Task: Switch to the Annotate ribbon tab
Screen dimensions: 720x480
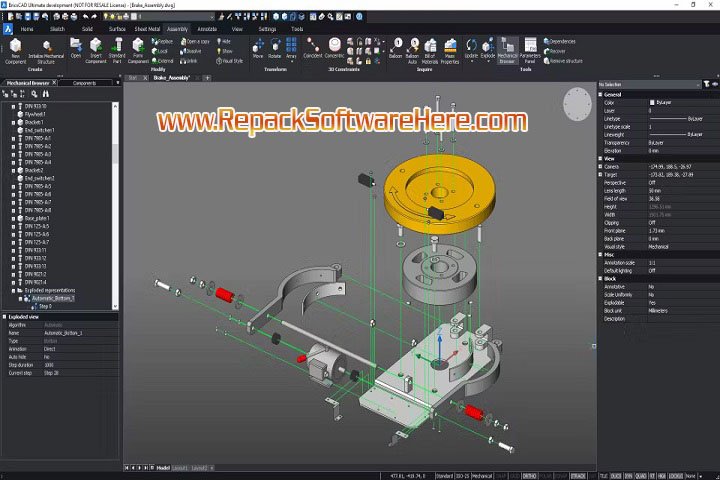Action: pos(207,29)
